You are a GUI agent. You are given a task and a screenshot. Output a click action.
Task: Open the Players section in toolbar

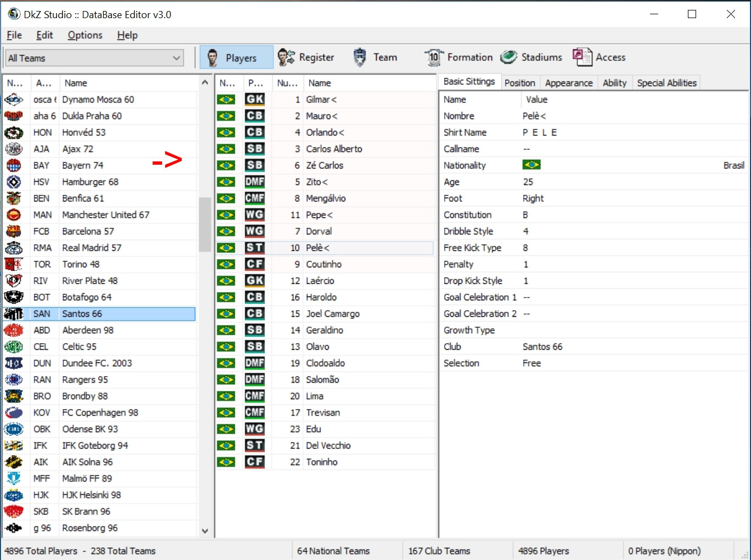click(x=236, y=57)
